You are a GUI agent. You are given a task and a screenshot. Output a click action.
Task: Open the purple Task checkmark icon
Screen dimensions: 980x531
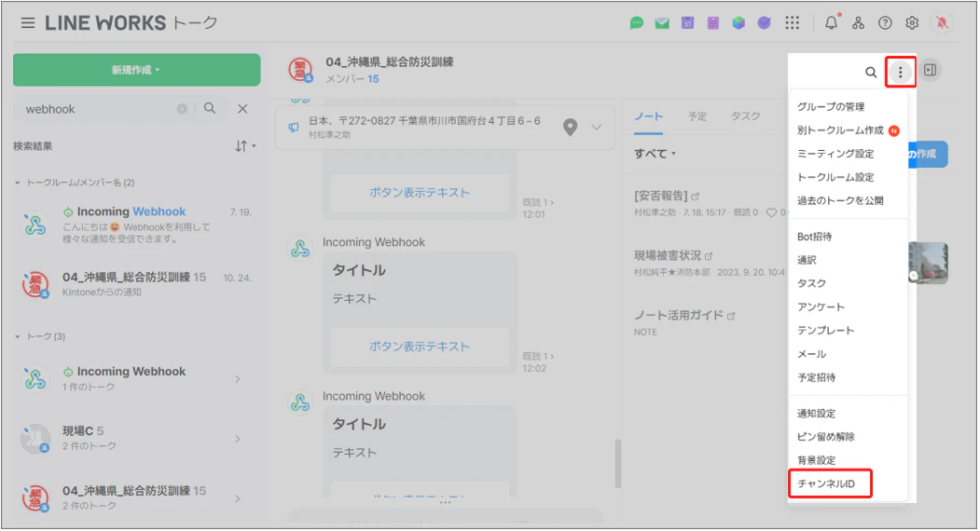(x=765, y=23)
